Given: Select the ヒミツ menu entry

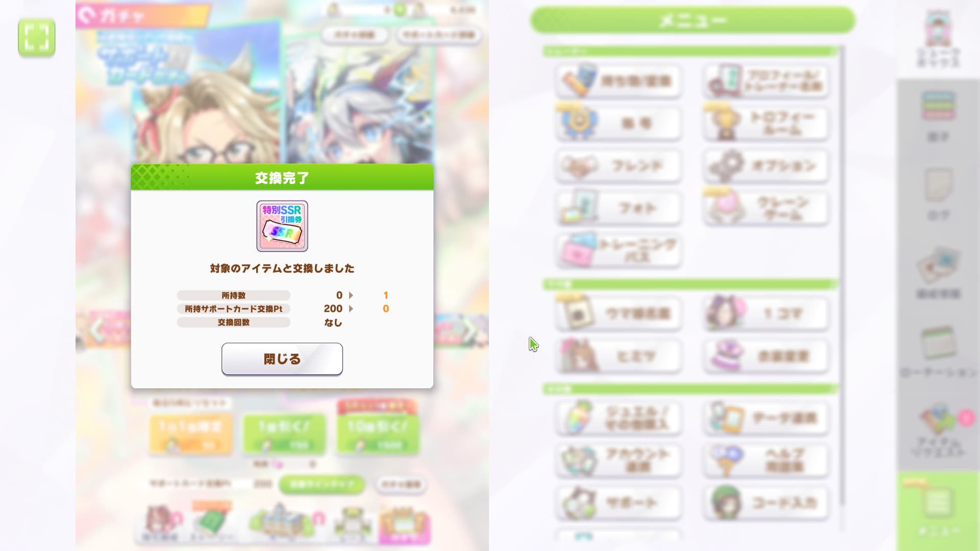Looking at the screenshot, I should 619,356.
